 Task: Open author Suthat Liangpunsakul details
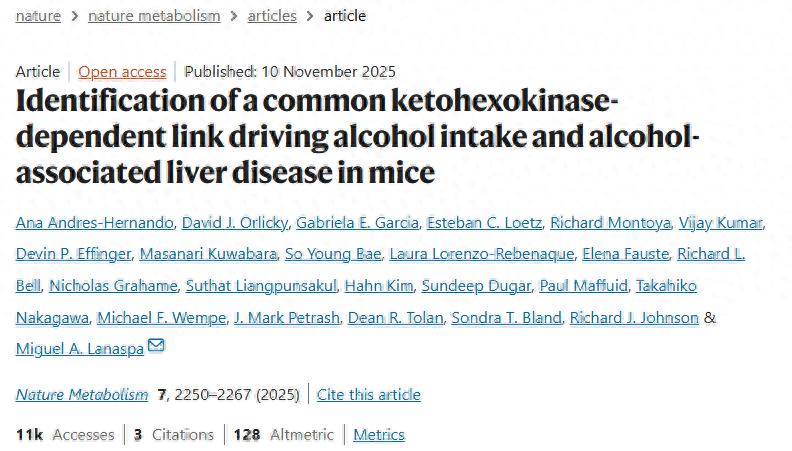(258, 286)
